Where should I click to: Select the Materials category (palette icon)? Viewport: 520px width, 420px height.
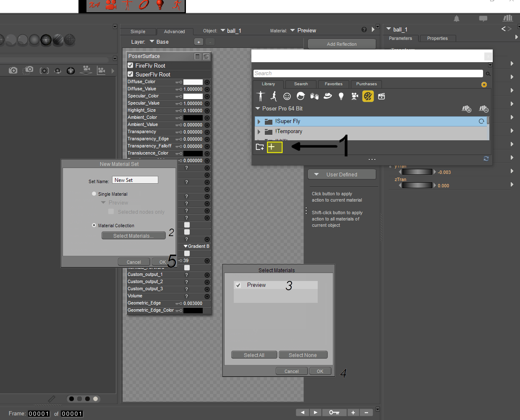point(368,96)
